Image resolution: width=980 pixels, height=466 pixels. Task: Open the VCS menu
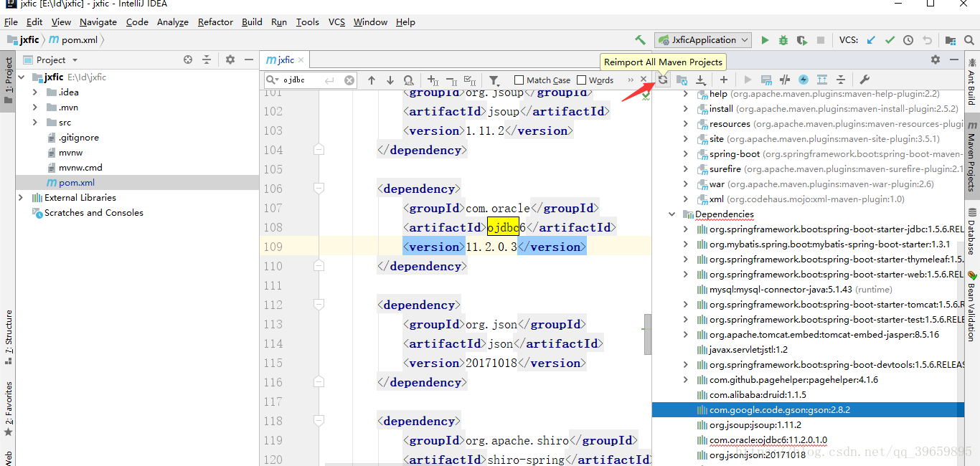[x=336, y=22]
